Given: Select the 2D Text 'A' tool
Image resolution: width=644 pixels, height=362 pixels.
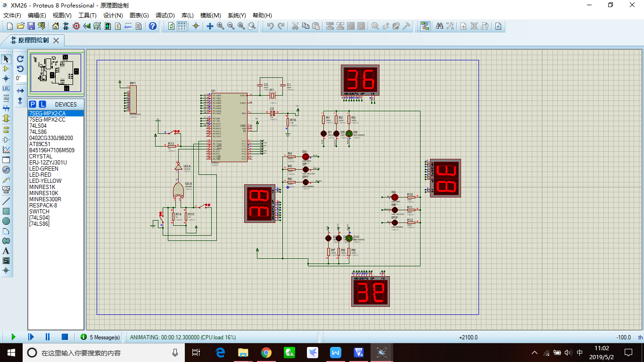Looking at the screenshot, I should coord(6,251).
